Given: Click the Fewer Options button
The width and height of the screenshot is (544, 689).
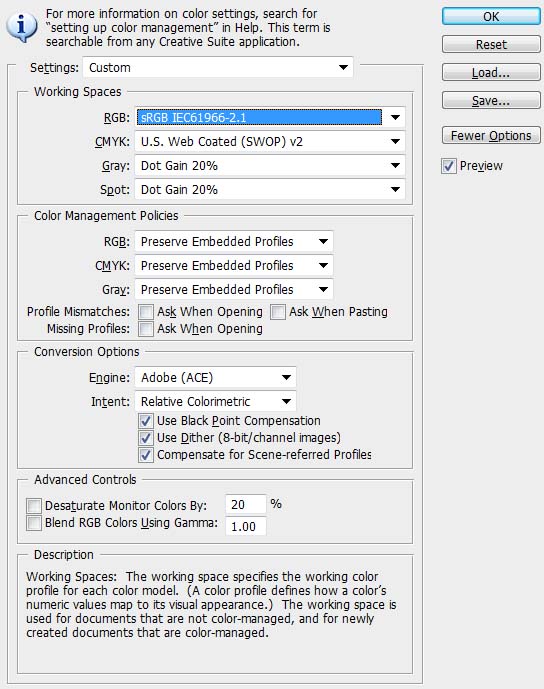Looking at the screenshot, I should (x=491, y=135).
